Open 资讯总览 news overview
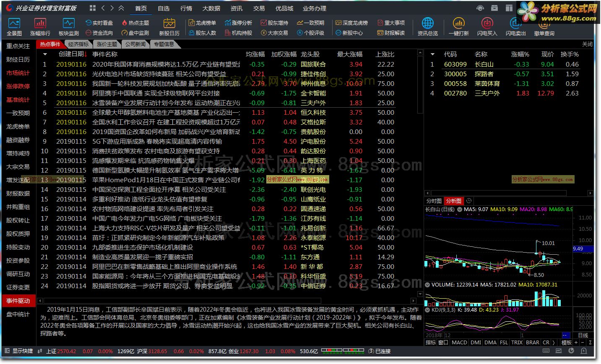The width and height of the screenshot is (601, 364). coord(427,27)
